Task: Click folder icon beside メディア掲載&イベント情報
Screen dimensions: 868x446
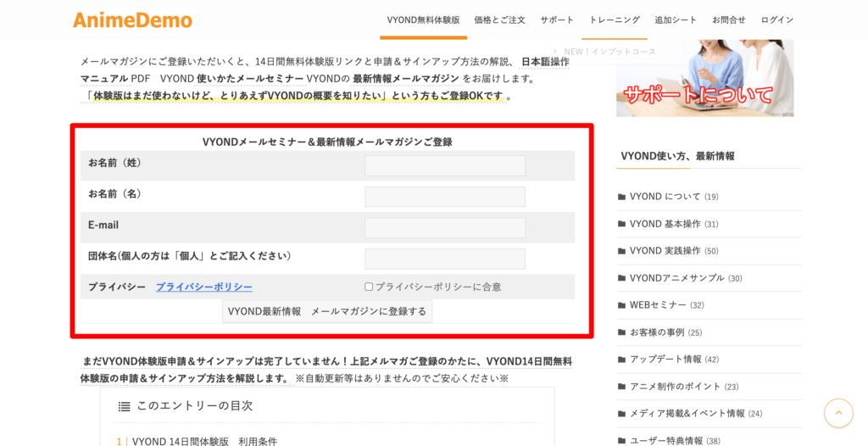Action: point(621,414)
